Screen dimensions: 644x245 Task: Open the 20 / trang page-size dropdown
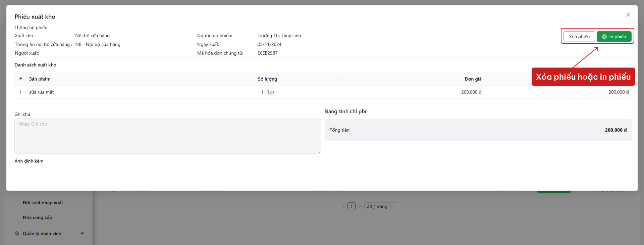pyautogui.click(x=380, y=206)
